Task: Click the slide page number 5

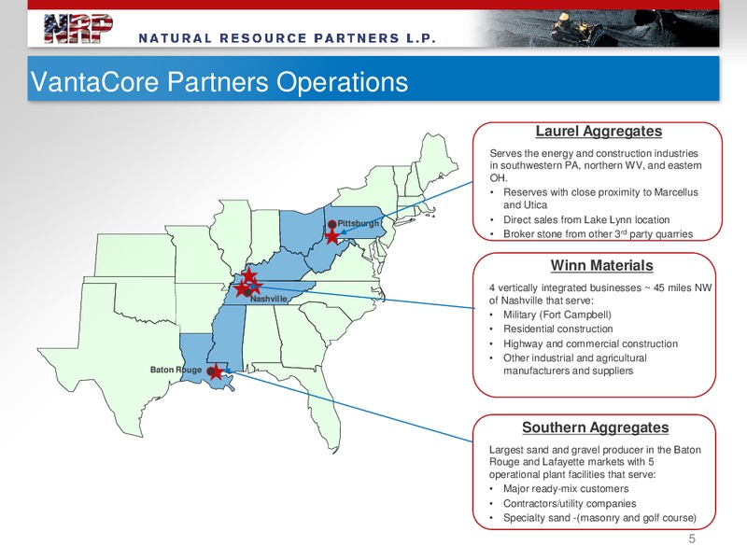Action: pyautogui.click(x=692, y=539)
